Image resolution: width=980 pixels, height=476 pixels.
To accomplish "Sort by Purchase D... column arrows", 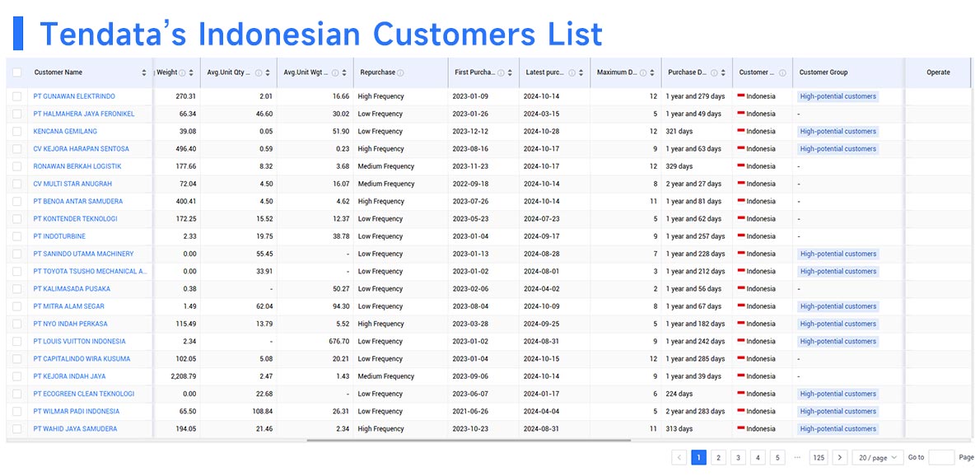I will [x=723, y=73].
